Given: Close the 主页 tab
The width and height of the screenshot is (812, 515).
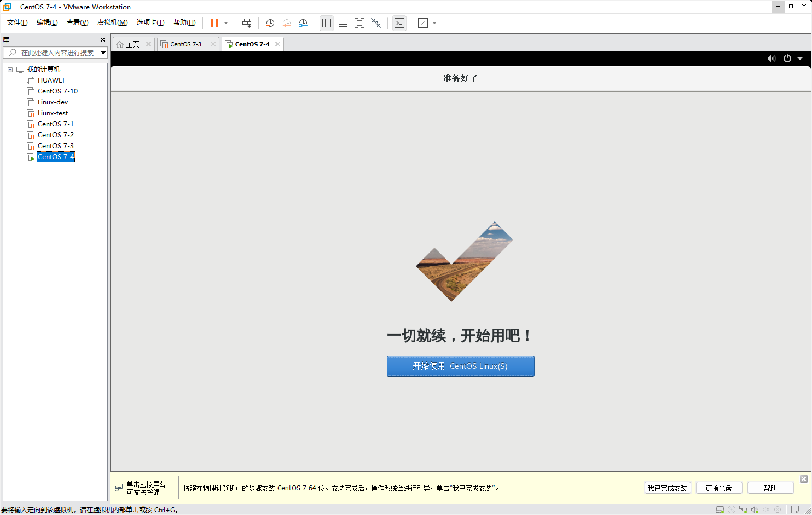Looking at the screenshot, I should (148, 44).
